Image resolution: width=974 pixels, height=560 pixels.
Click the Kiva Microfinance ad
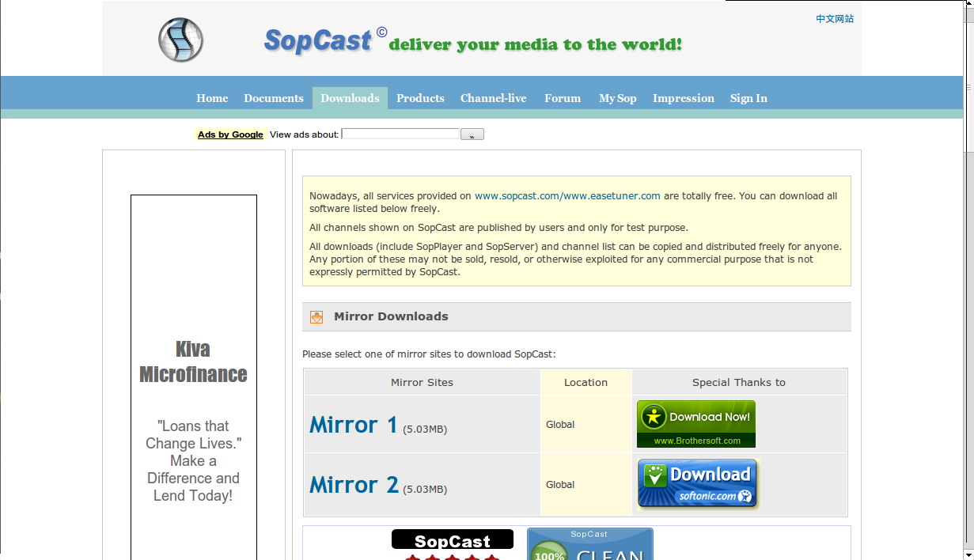pyautogui.click(x=194, y=377)
